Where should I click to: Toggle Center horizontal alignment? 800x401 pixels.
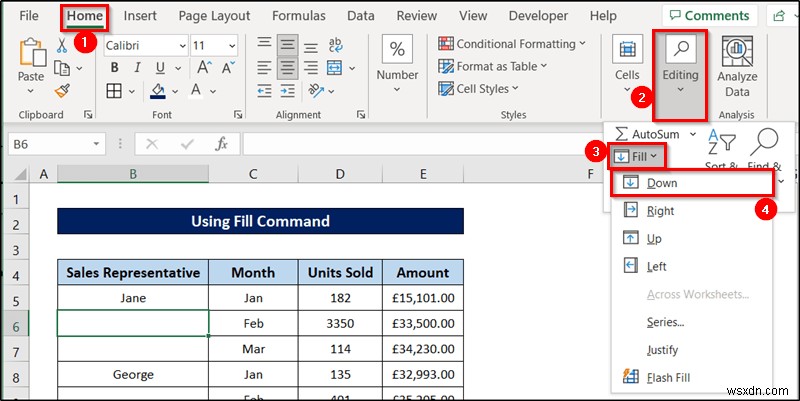[288, 68]
